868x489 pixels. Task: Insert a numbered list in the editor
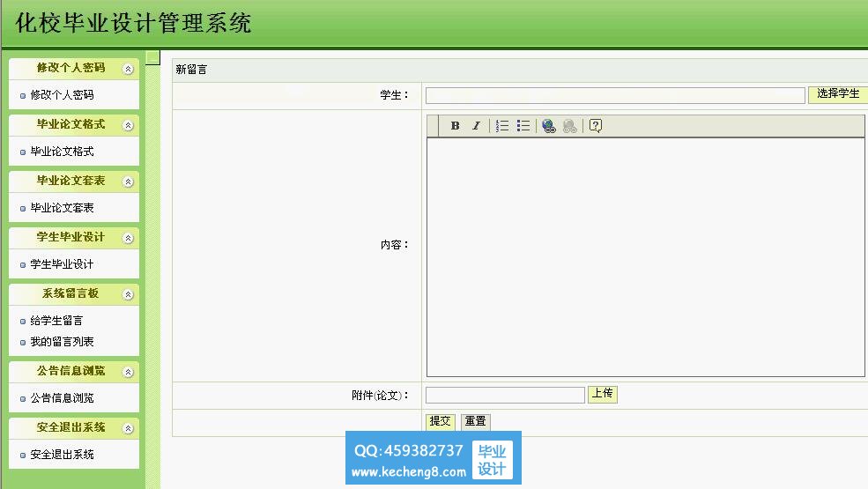click(502, 126)
